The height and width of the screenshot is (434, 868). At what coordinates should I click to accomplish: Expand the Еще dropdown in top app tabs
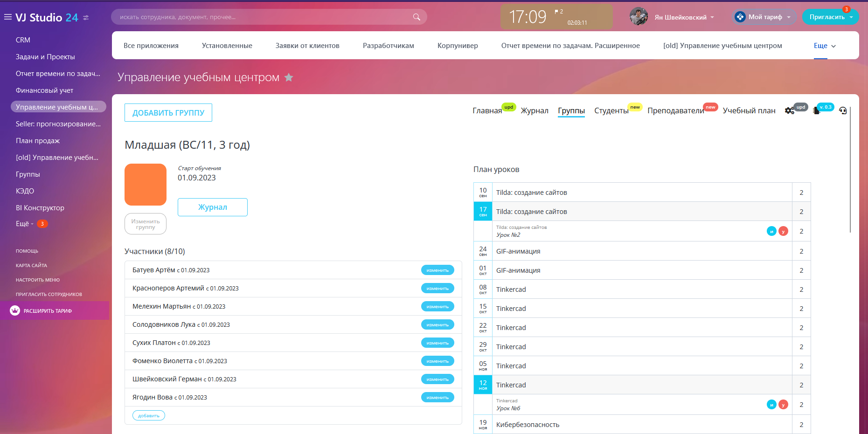coord(824,46)
